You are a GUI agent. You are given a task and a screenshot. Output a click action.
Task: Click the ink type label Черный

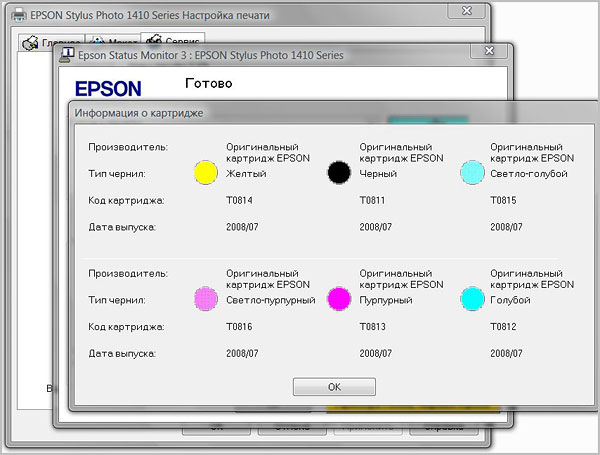(378, 174)
